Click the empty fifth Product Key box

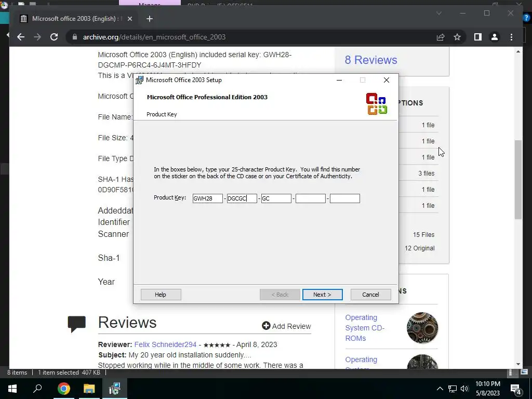(345, 198)
